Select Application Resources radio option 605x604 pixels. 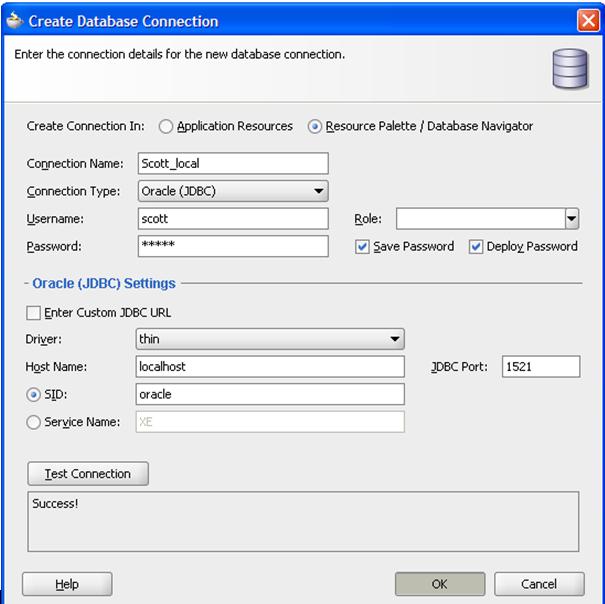[x=167, y=127]
